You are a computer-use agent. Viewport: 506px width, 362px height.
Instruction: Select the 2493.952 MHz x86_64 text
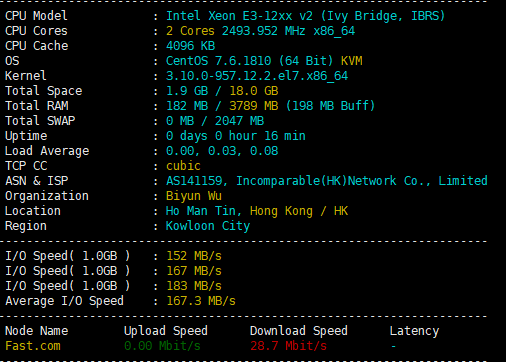tap(288, 31)
